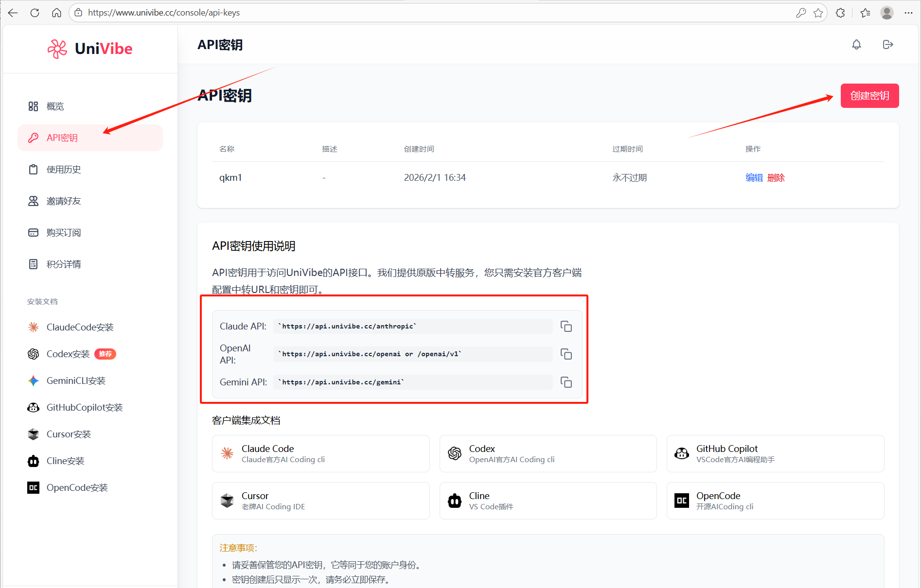921x588 pixels.
Task: Open notifications bell icon
Action: [856, 45]
